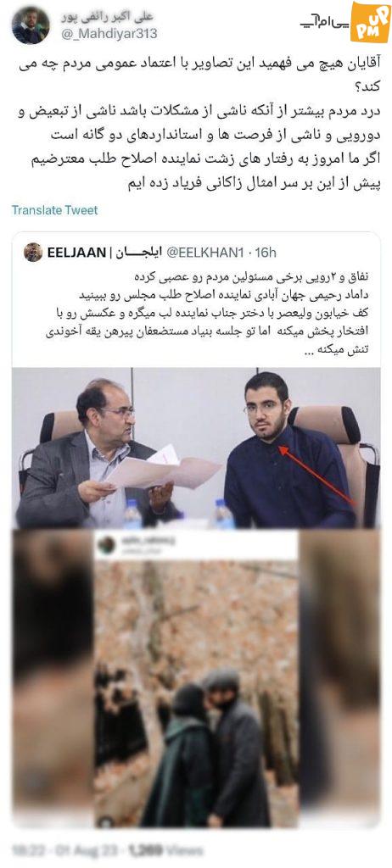Click the blurred Instagram profile picture
Viewport: 392px width, 868px height.
tap(106, 545)
